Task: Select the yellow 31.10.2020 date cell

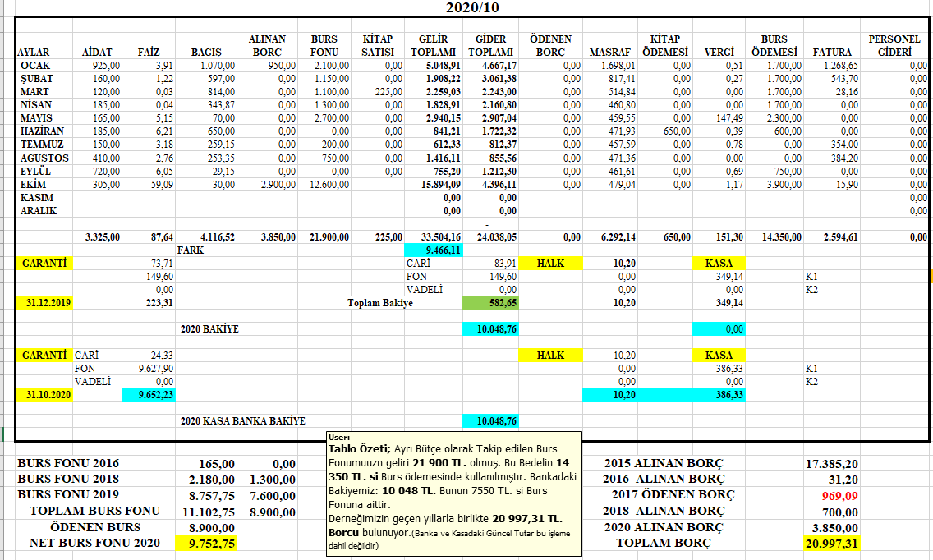Action: click(x=44, y=395)
